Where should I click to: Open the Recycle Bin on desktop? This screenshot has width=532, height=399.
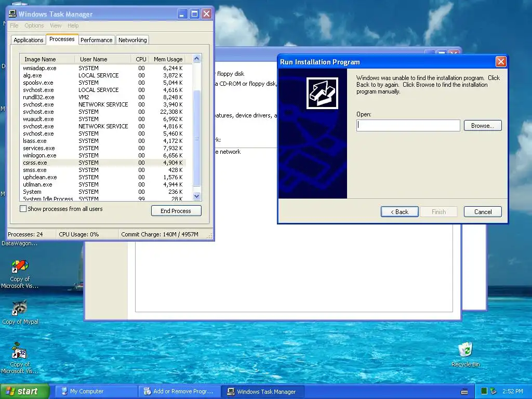[x=465, y=350]
